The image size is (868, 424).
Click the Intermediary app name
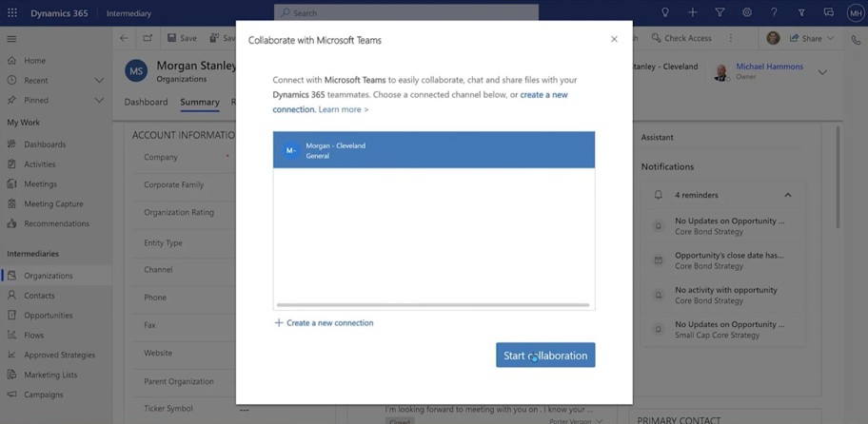click(x=128, y=13)
